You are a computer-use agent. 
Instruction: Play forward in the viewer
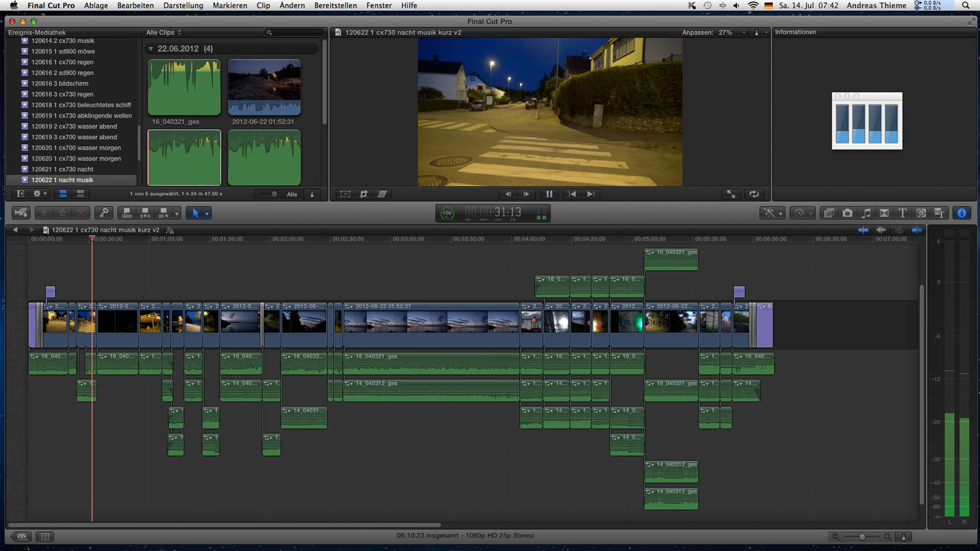click(x=526, y=194)
